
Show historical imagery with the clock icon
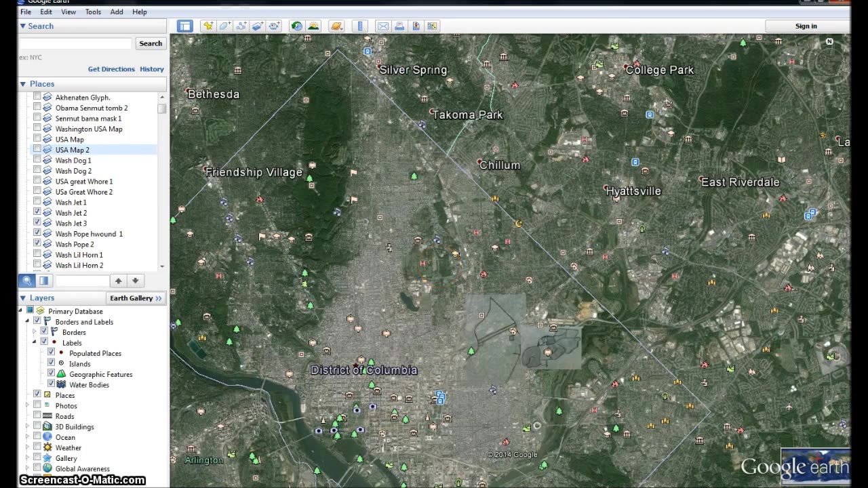click(x=297, y=26)
